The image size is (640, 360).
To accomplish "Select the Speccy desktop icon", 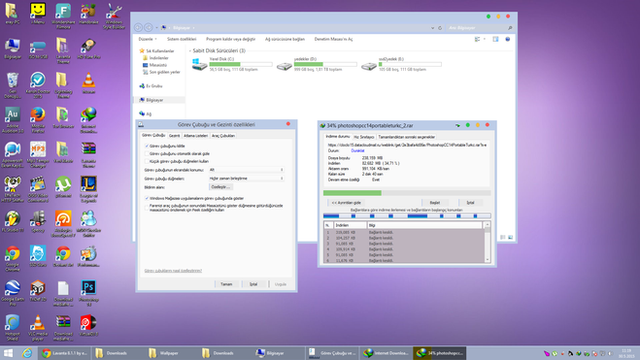I will click(x=38, y=222).
